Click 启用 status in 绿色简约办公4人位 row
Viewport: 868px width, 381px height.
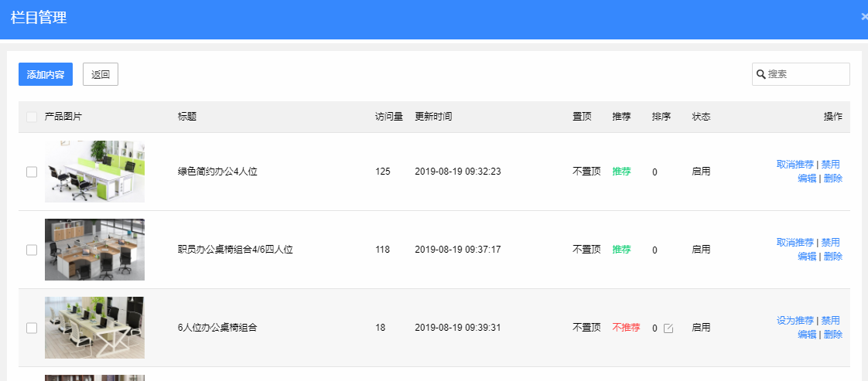702,172
